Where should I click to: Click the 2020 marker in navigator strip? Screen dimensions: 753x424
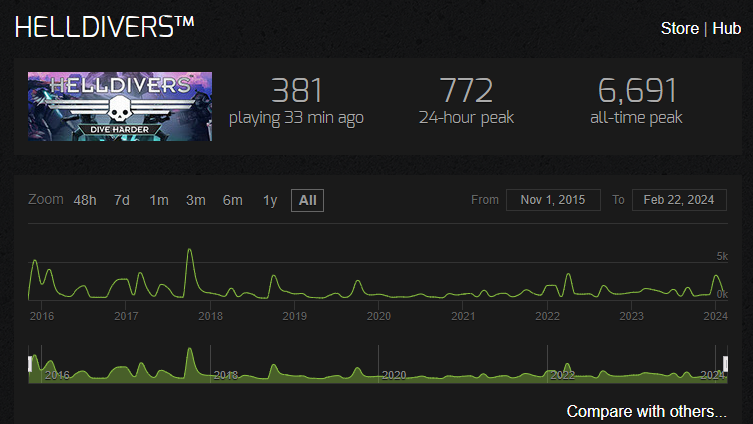(394, 375)
